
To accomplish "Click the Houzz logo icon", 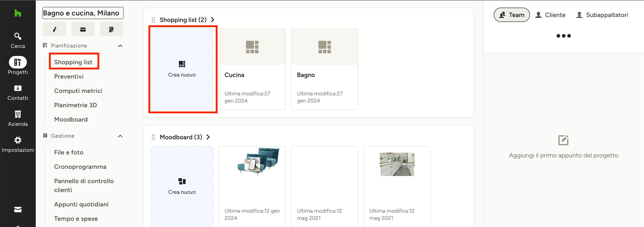I will point(17,13).
